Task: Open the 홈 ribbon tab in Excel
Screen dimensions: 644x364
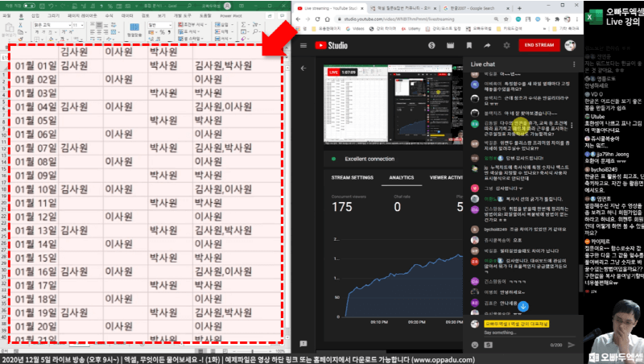Action: click(x=21, y=15)
